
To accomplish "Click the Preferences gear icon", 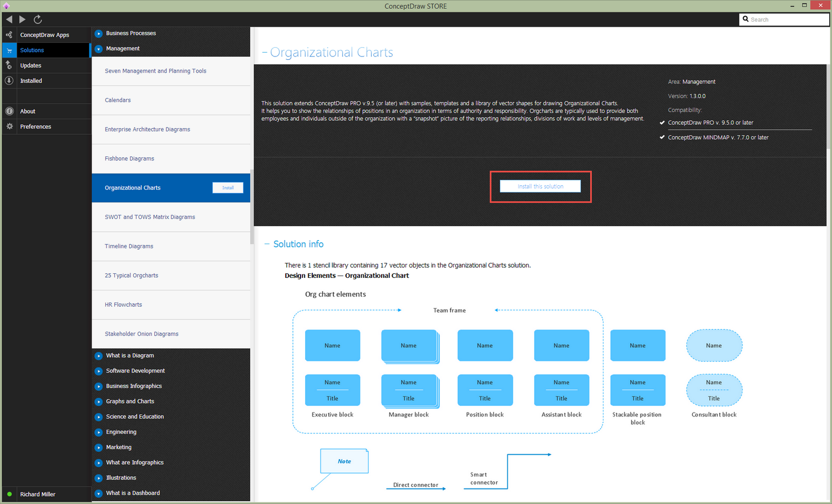I will click(9, 126).
